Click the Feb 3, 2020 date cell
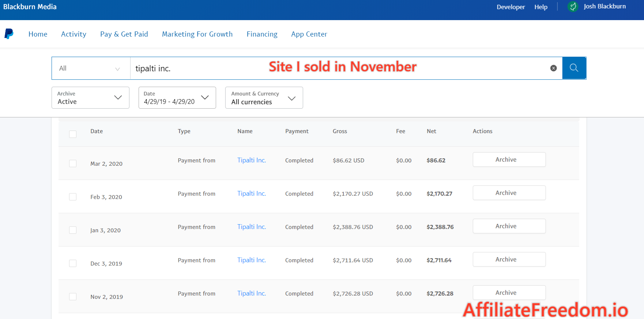The width and height of the screenshot is (644, 319). click(106, 197)
